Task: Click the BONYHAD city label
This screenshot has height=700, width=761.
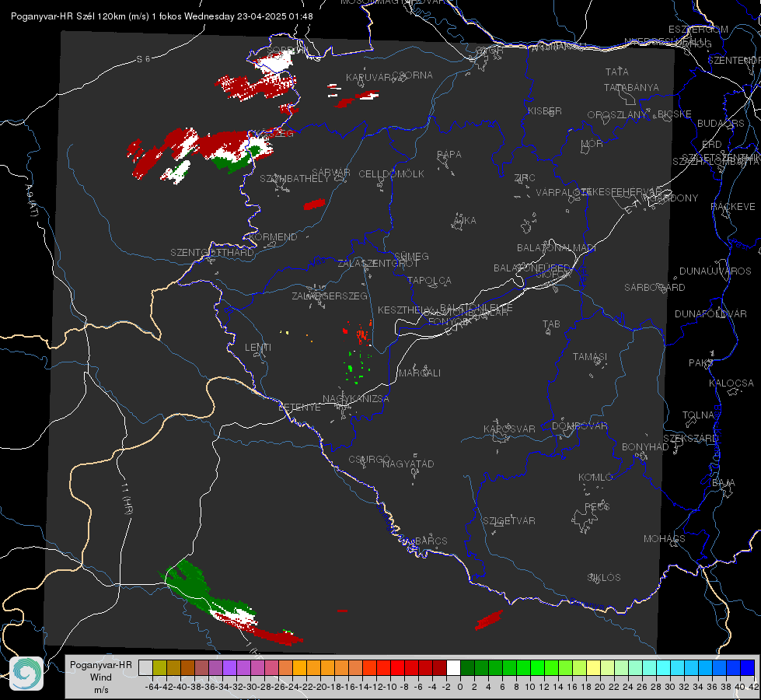Action: [645, 446]
